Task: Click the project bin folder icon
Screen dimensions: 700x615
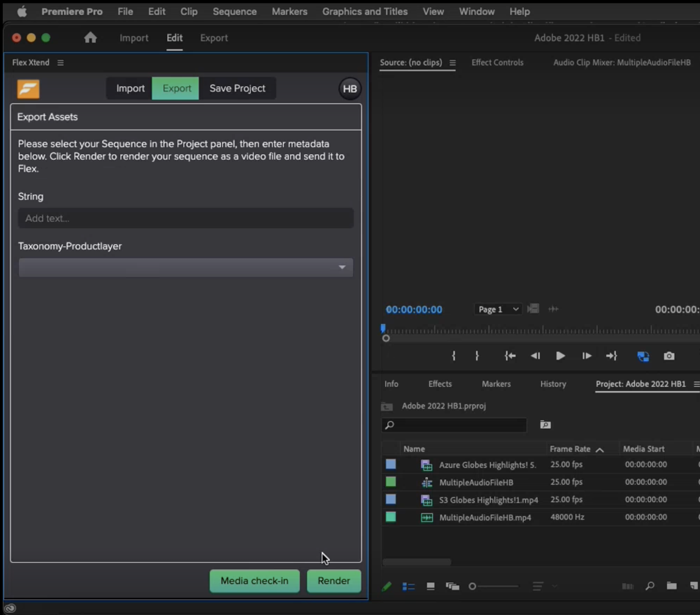Action: pos(387,406)
